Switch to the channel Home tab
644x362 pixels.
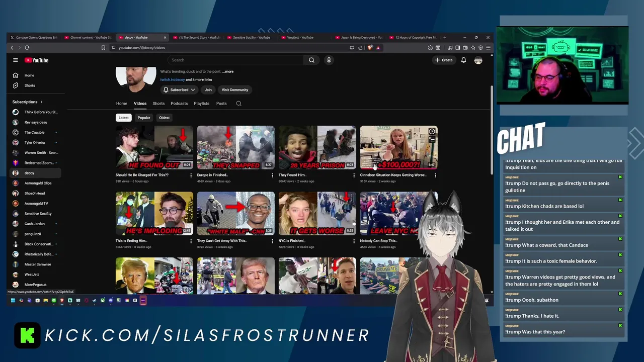tap(122, 104)
